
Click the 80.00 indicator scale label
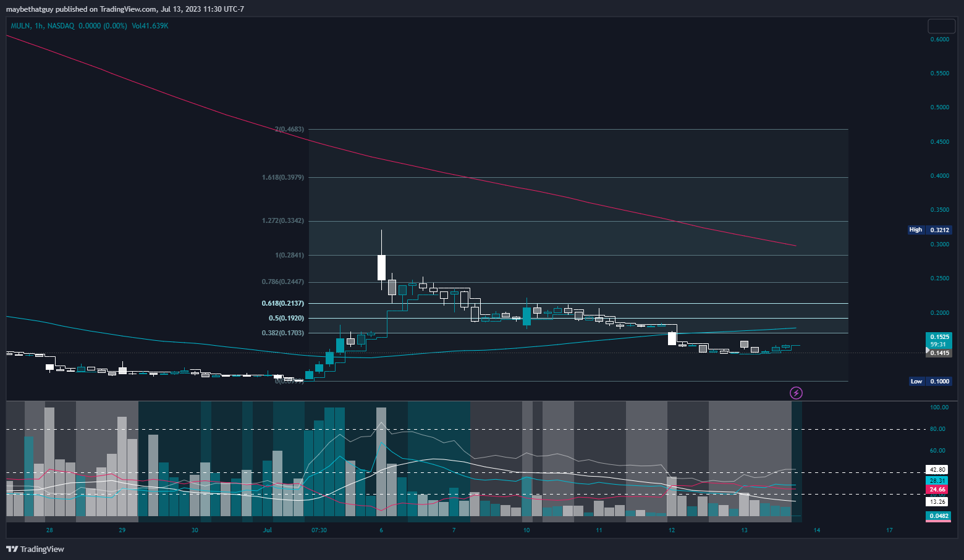(937, 428)
